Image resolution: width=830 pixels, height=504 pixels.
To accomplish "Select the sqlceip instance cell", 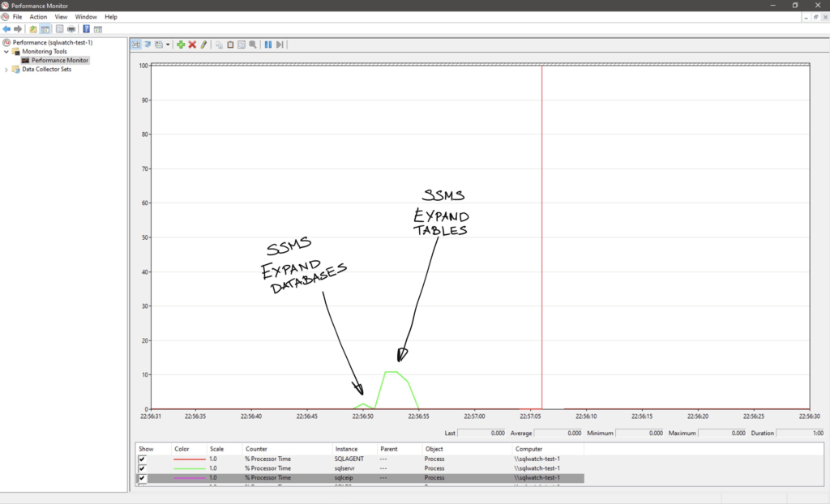I will click(344, 477).
